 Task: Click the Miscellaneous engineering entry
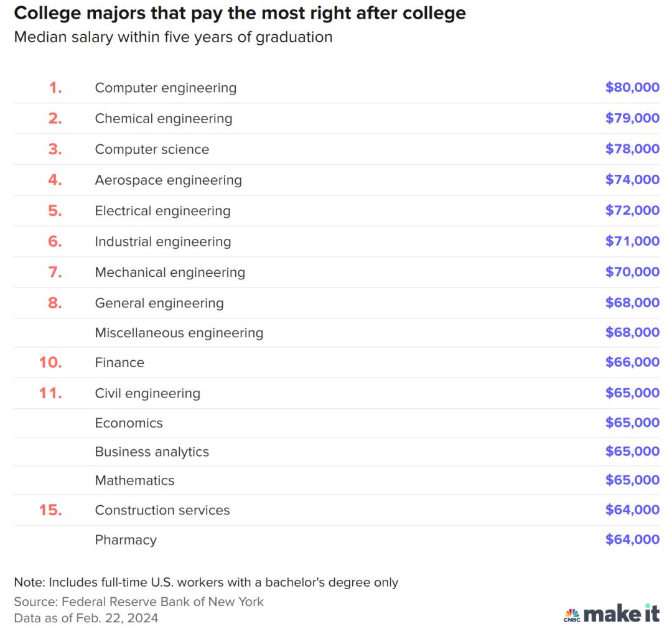click(179, 333)
